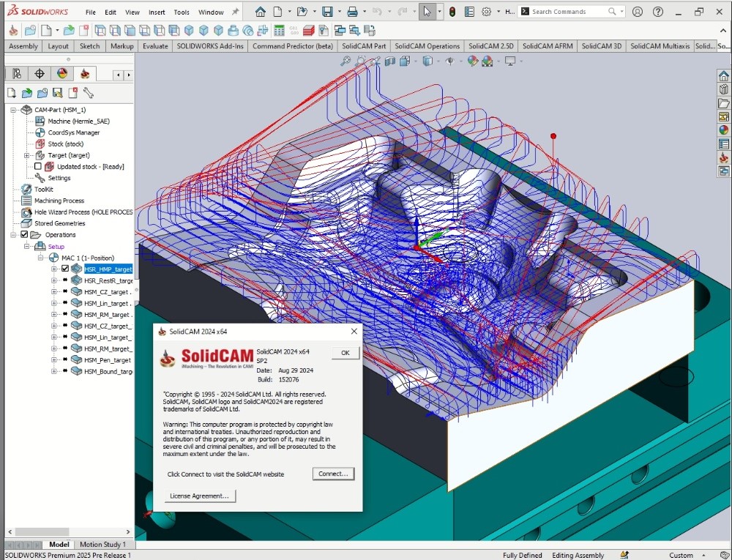732x560 pixels.
Task: Click the Connect... button
Action: pyautogui.click(x=333, y=474)
